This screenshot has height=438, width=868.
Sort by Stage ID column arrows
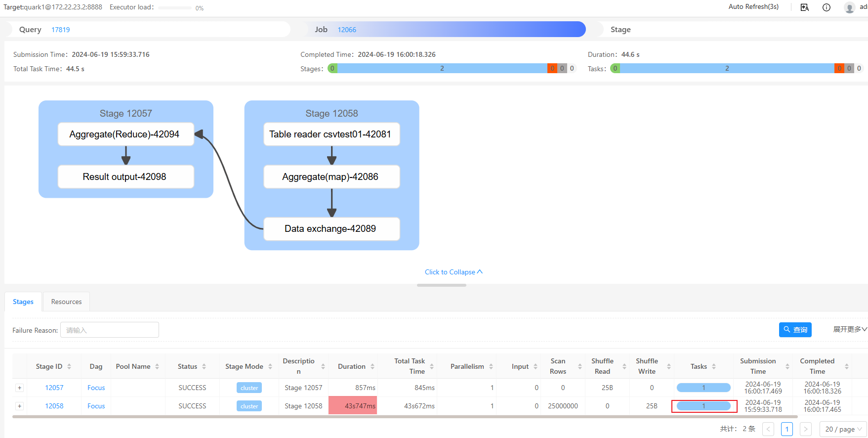click(69, 366)
